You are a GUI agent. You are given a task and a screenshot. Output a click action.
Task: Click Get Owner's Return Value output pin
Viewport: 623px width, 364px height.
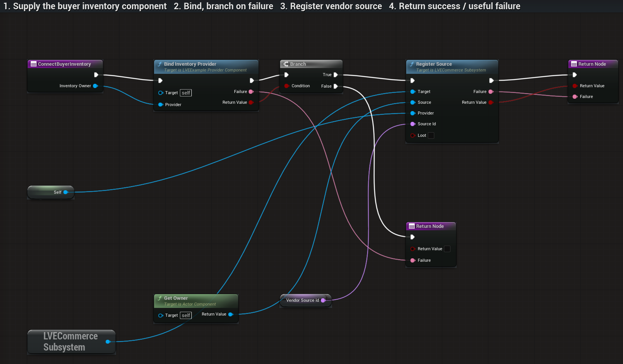[231, 314]
